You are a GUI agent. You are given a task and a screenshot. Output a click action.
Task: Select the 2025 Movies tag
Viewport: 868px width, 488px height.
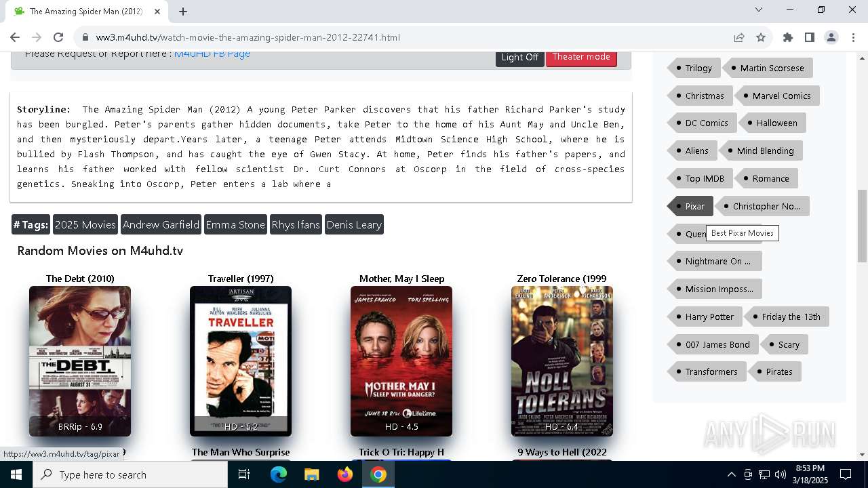(85, 224)
